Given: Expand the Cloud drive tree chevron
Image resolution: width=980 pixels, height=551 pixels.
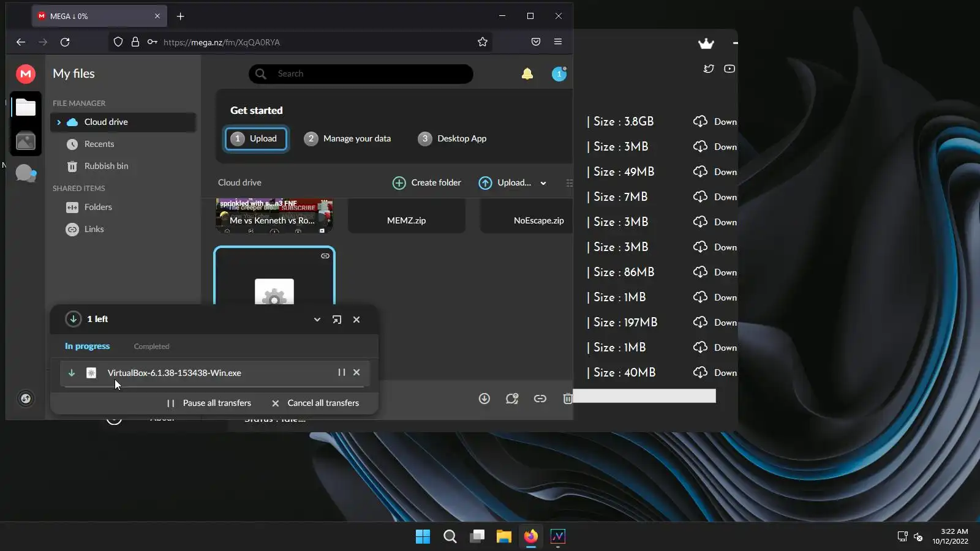Looking at the screenshot, I should click(x=59, y=122).
